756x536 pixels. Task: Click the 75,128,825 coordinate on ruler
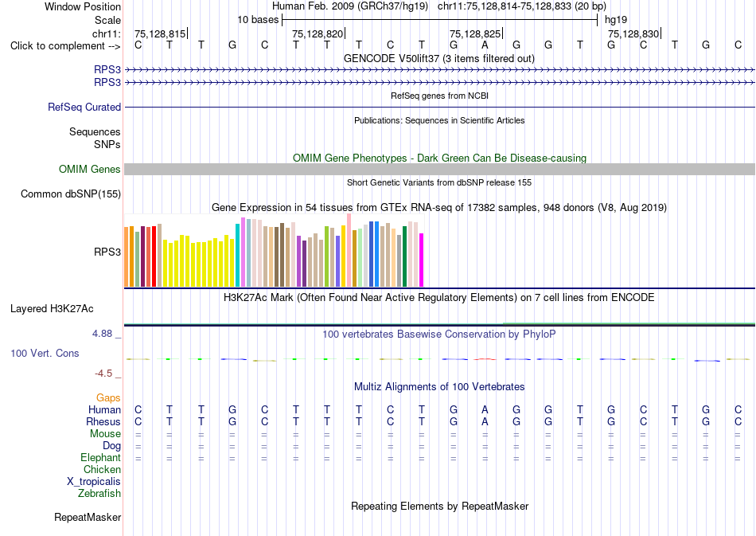tap(475, 33)
